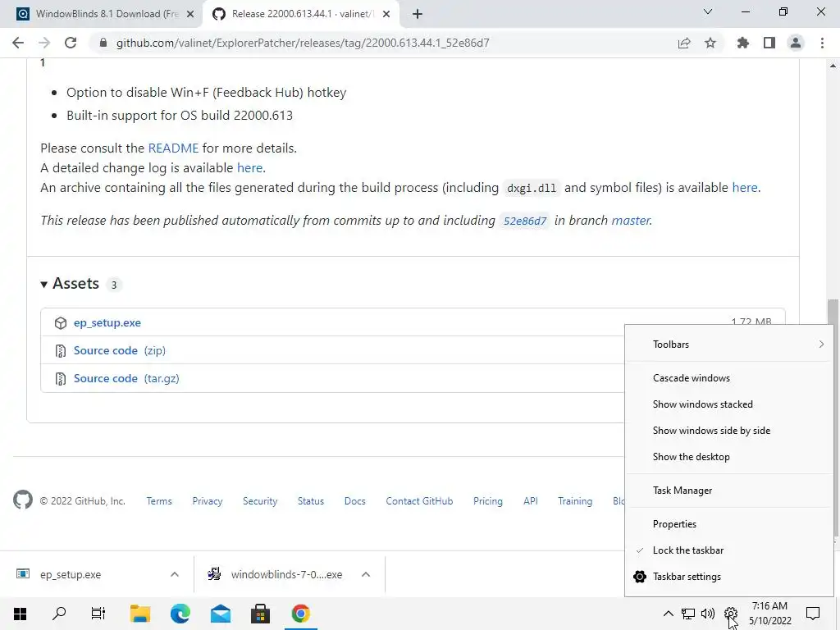Open Task View on the taskbar

98,614
